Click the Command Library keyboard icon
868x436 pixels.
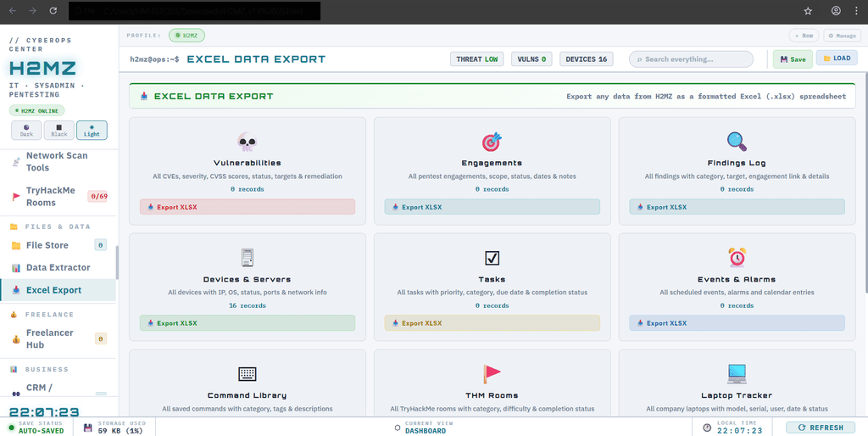pyautogui.click(x=247, y=373)
